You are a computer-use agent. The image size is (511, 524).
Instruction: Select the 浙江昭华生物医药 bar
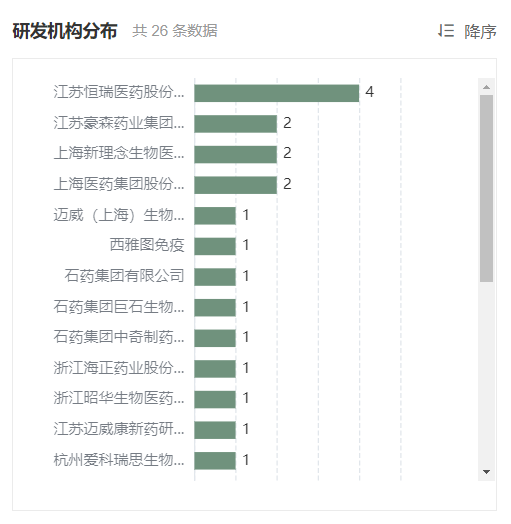(215, 399)
